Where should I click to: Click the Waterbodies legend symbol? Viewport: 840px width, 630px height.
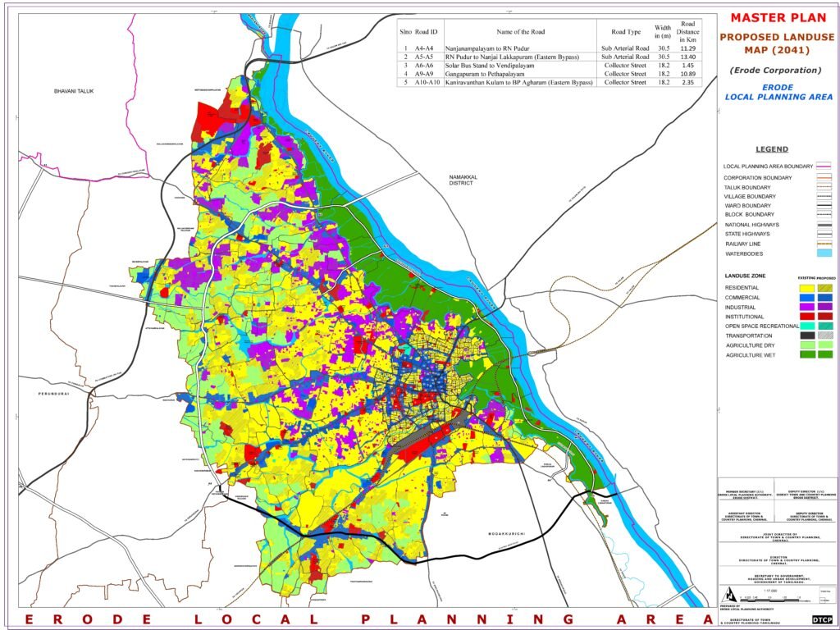click(x=824, y=253)
